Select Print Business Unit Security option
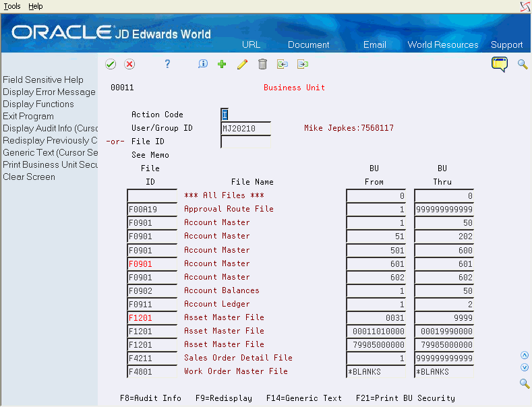 pos(50,164)
